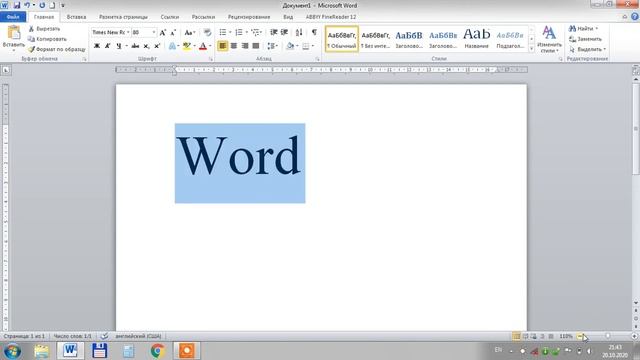
Task: Save document via quick access toolbar floppy icon
Action: (17, 5)
